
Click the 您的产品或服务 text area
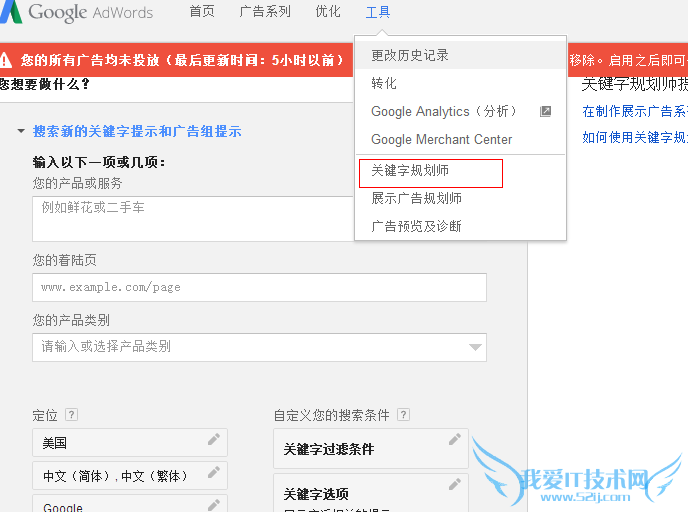193,219
